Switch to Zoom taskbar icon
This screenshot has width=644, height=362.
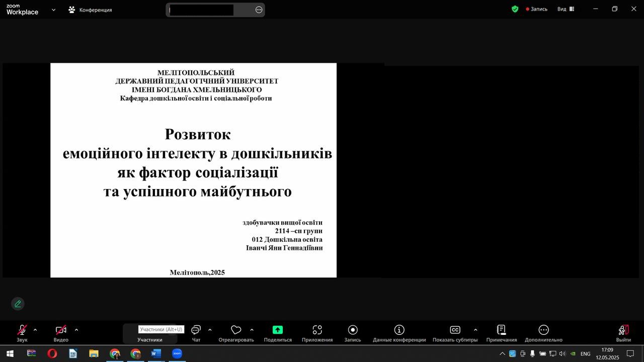click(x=177, y=353)
